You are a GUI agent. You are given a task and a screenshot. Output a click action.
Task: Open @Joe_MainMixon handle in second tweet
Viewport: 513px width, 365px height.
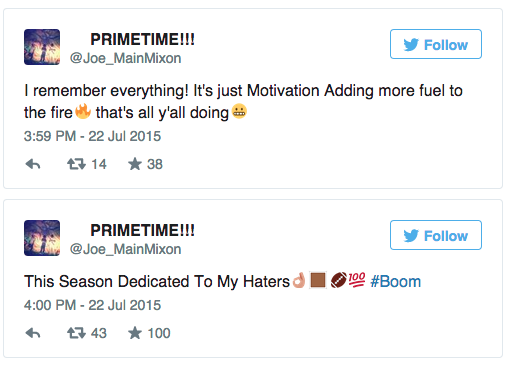coord(125,249)
